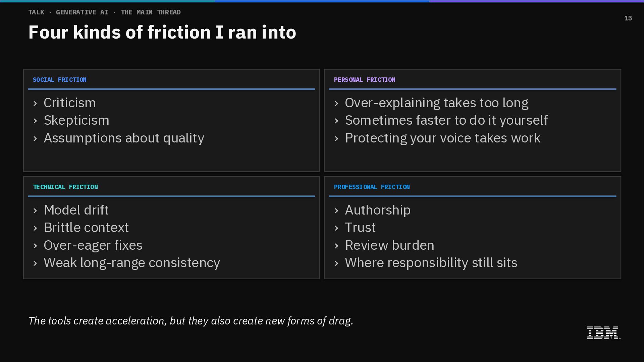Select the Personal Friction heading

coord(365,80)
